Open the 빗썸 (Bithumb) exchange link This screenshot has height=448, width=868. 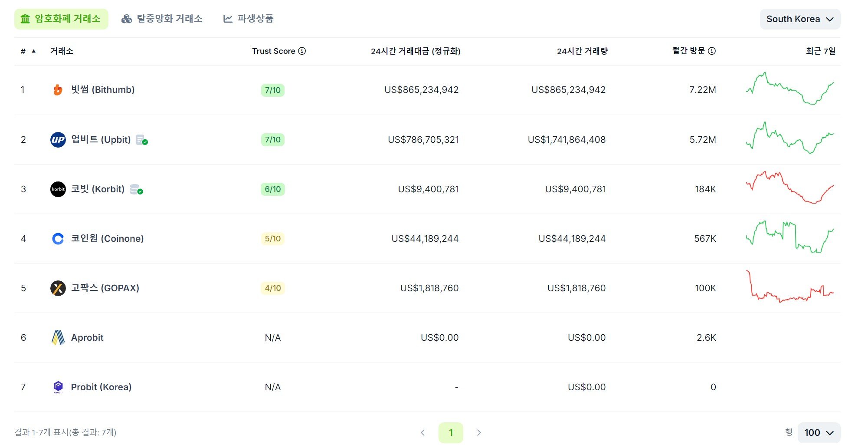click(x=102, y=90)
